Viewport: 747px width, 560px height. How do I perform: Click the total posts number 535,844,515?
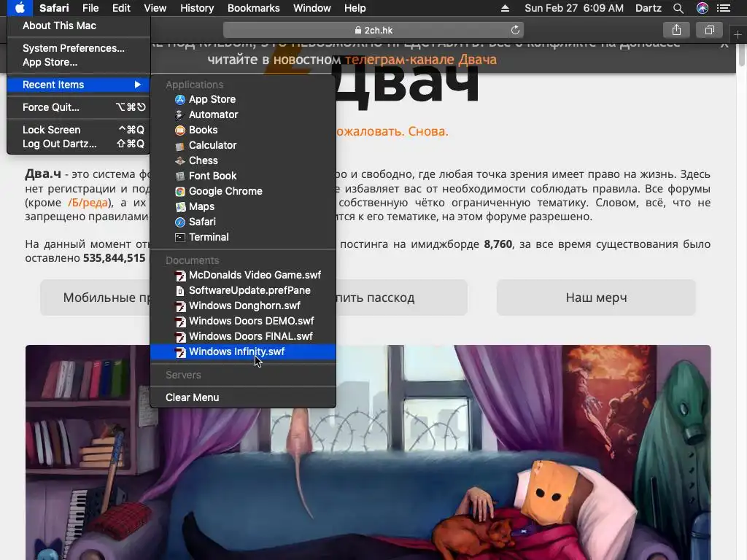click(x=114, y=258)
